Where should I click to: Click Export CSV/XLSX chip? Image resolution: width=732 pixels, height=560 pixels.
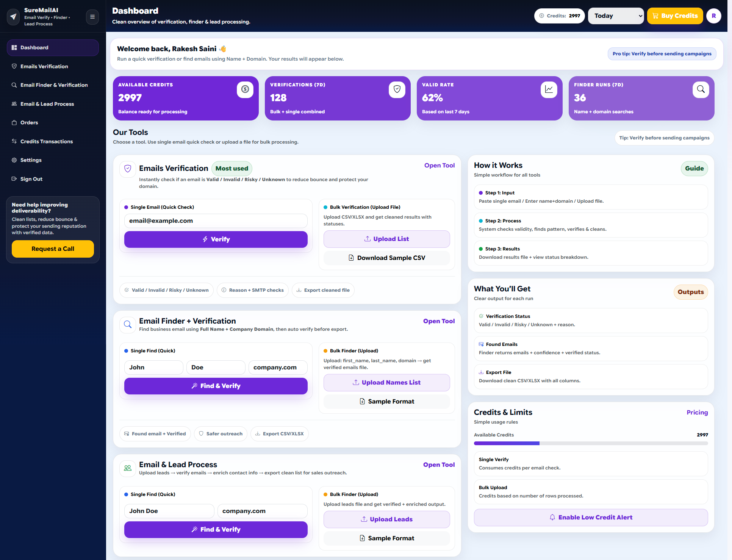pos(279,434)
